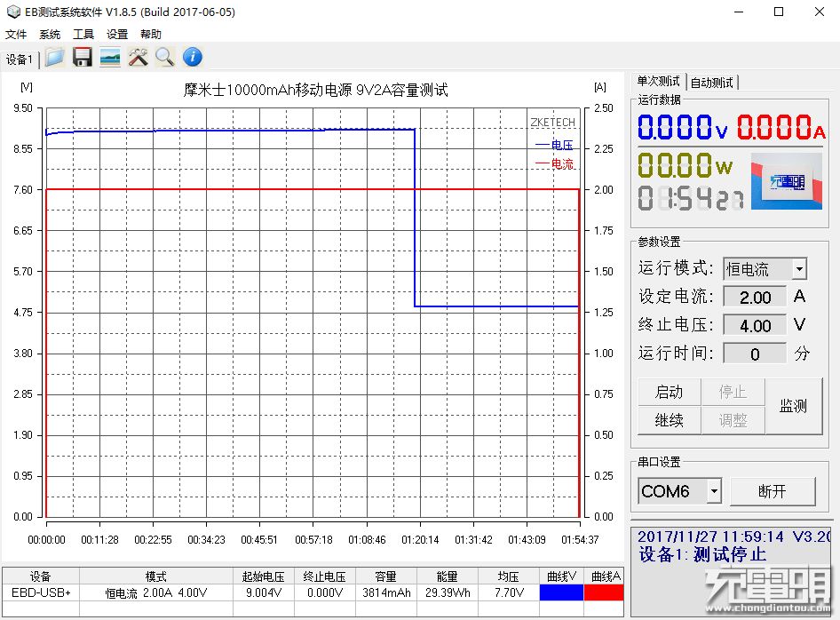840x620 pixels.
Task: Click the 调整 adjust button
Action: click(x=733, y=420)
